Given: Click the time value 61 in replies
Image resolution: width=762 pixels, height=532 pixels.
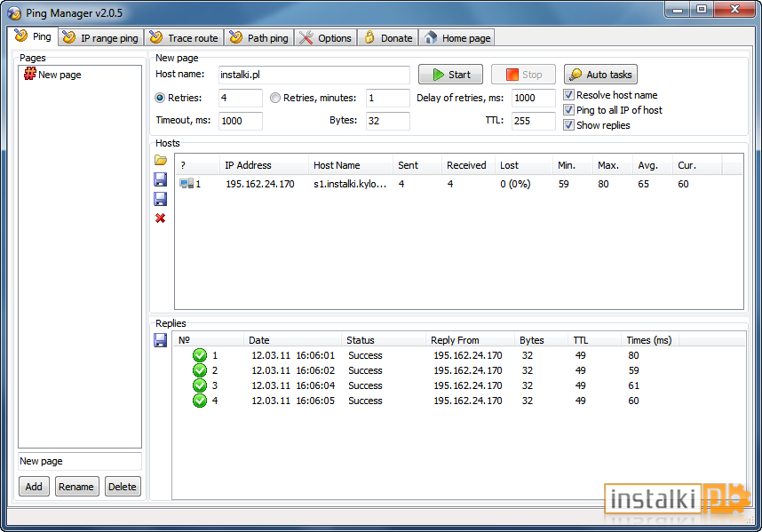Looking at the screenshot, I should 633,385.
